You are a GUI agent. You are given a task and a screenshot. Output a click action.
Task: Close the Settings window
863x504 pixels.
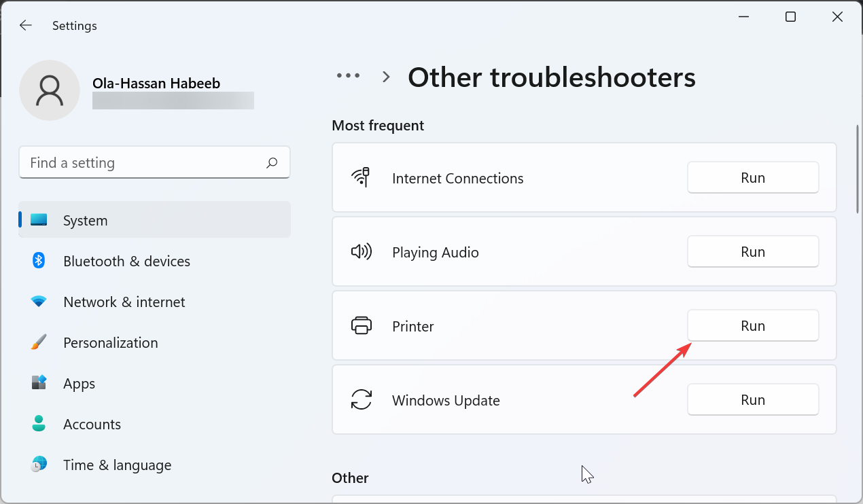pos(837,17)
